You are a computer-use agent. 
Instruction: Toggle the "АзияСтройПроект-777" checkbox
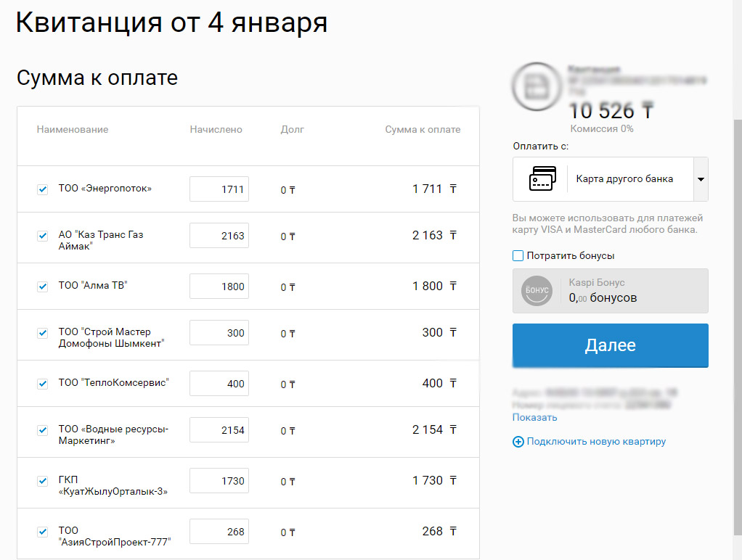pyautogui.click(x=43, y=532)
